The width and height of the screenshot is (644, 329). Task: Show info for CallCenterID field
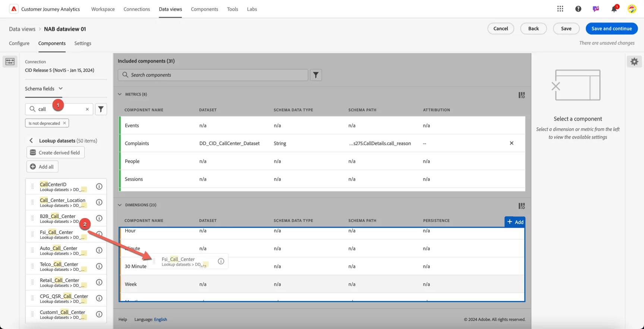[99, 186]
